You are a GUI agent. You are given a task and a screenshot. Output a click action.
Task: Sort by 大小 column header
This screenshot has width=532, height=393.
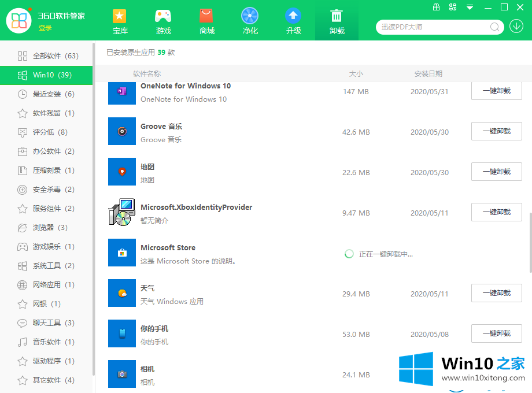pyautogui.click(x=356, y=73)
